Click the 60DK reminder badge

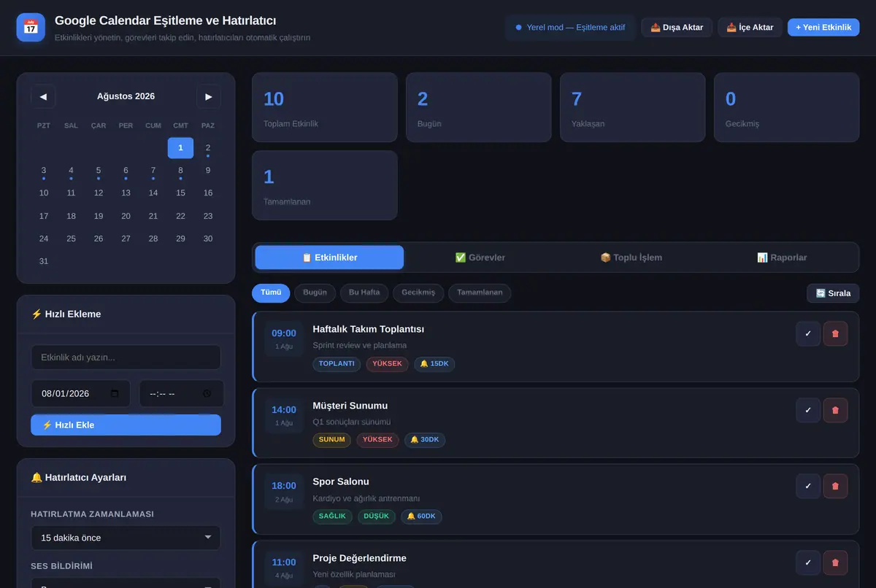coord(421,517)
